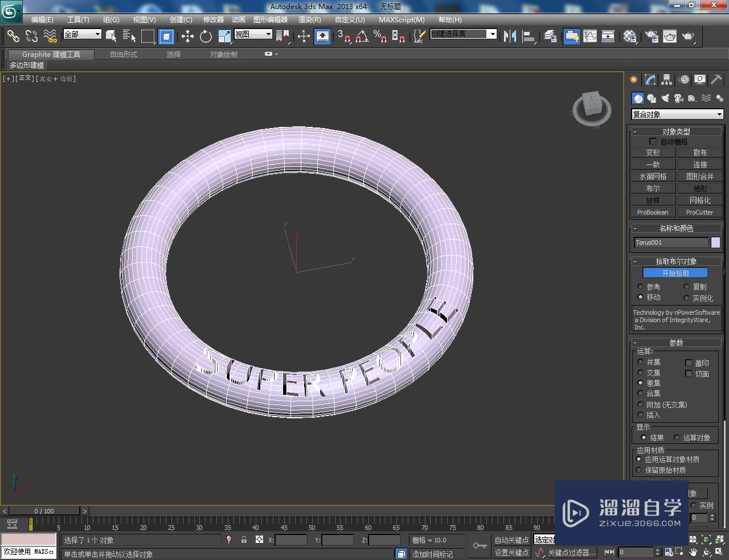
Task: Open the Material Editor icon
Action: click(x=630, y=36)
